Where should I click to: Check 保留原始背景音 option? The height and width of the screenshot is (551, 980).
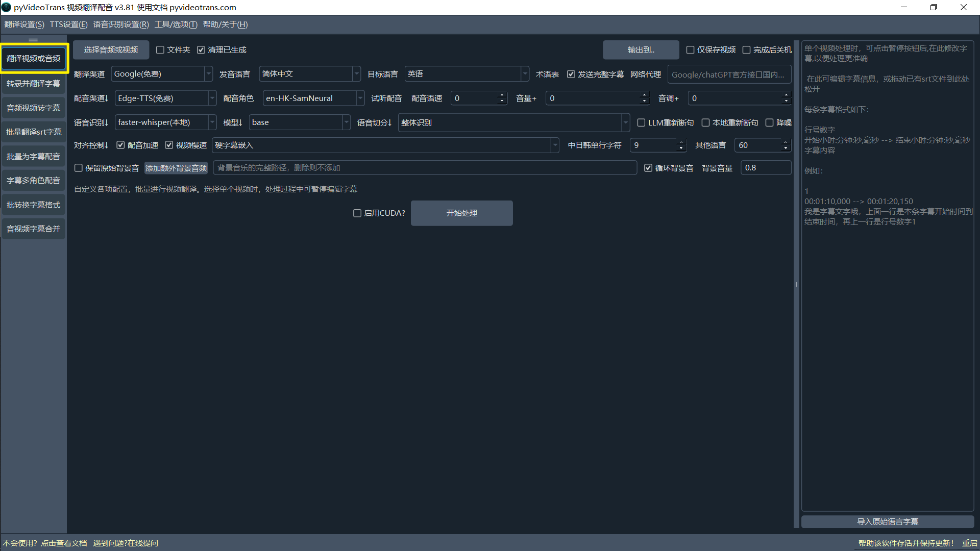79,168
